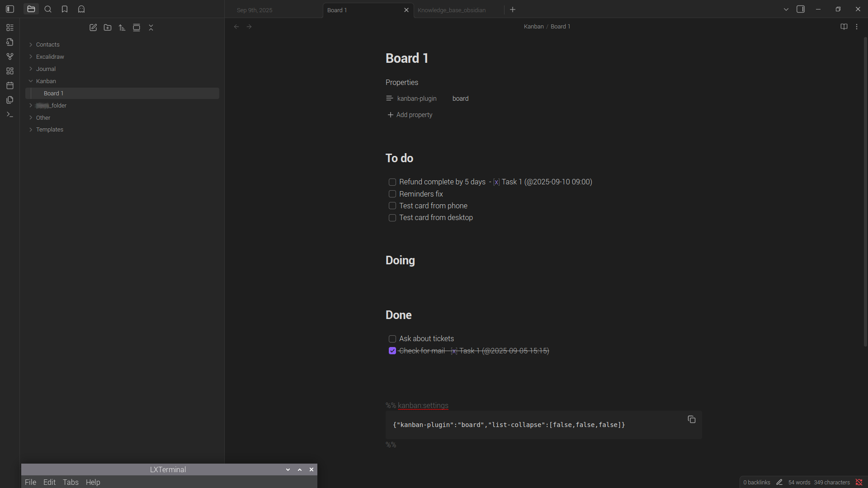Click the New folder icon

tap(108, 28)
